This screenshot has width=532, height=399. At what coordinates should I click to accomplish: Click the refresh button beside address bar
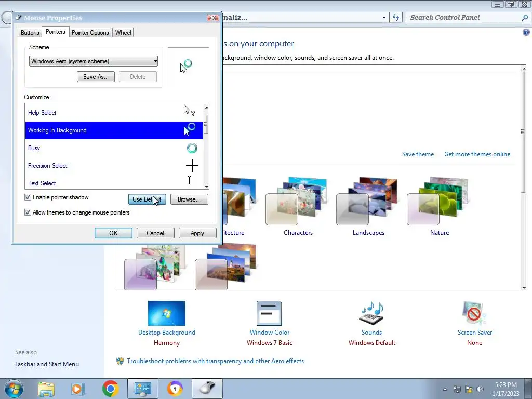(x=396, y=17)
